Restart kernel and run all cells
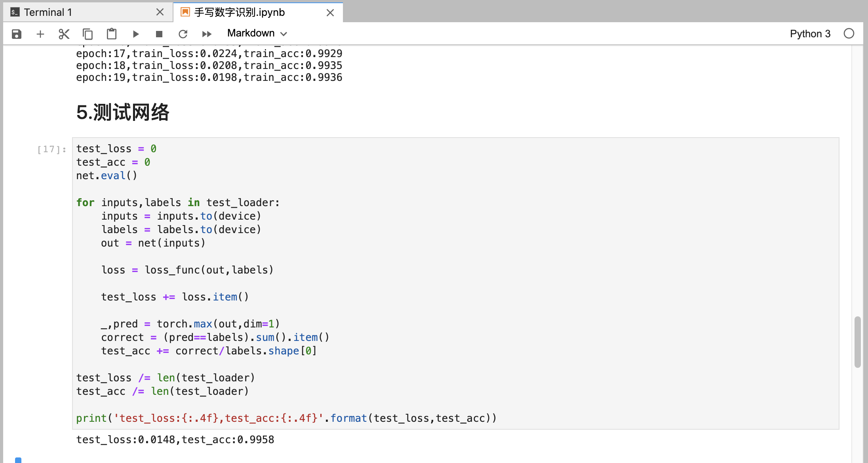Screen dimensions: 868x463 click(x=207, y=34)
